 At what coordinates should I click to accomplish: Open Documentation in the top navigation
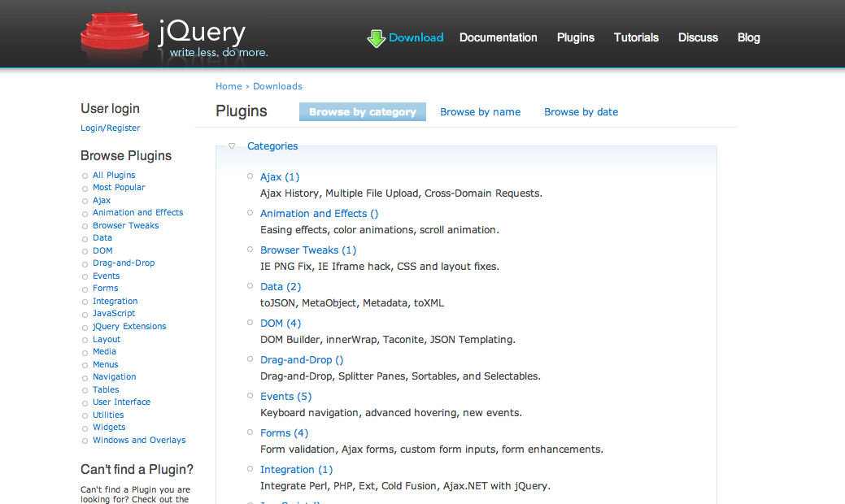[x=499, y=37]
